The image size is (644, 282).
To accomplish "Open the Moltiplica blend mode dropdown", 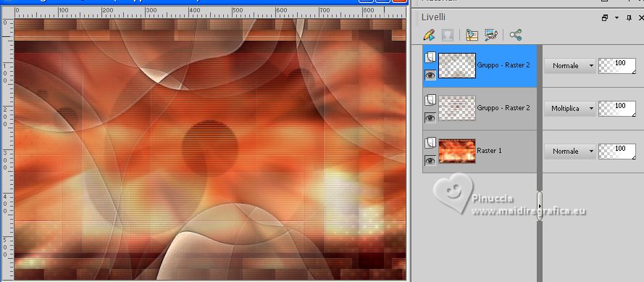I will click(570, 109).
